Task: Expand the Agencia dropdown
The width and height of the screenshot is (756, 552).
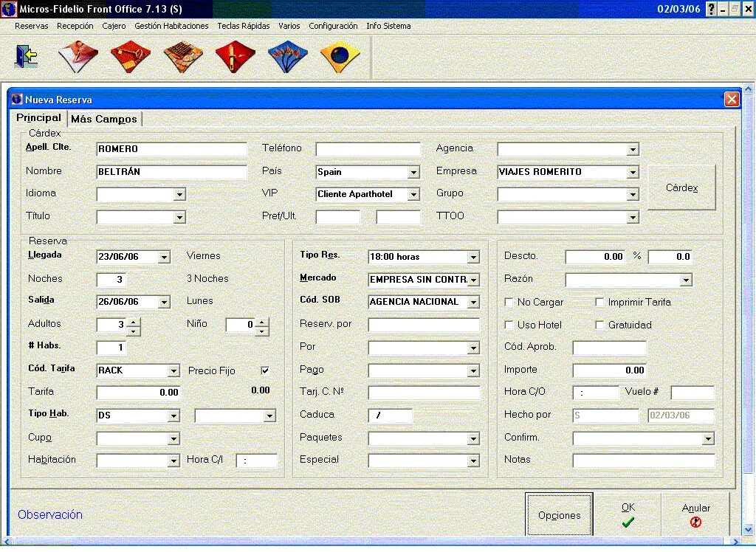Action: tap(633, 150)
